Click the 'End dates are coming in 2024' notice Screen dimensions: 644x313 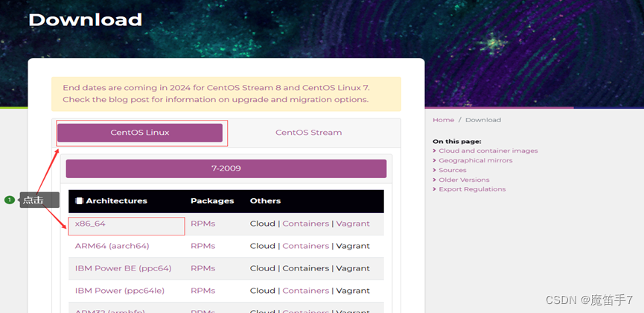pos(217,88)
